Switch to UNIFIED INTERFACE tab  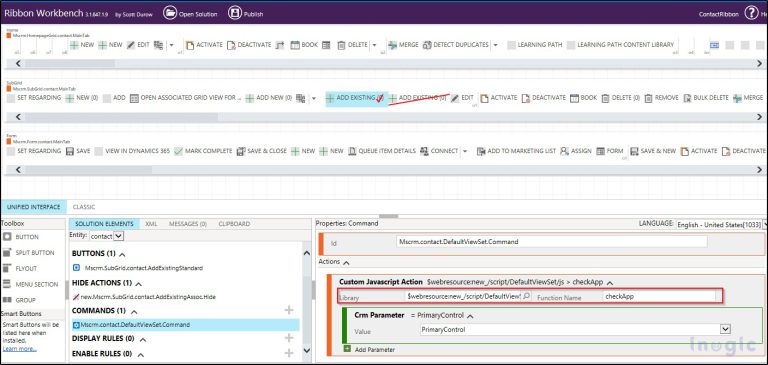point(34,207)
